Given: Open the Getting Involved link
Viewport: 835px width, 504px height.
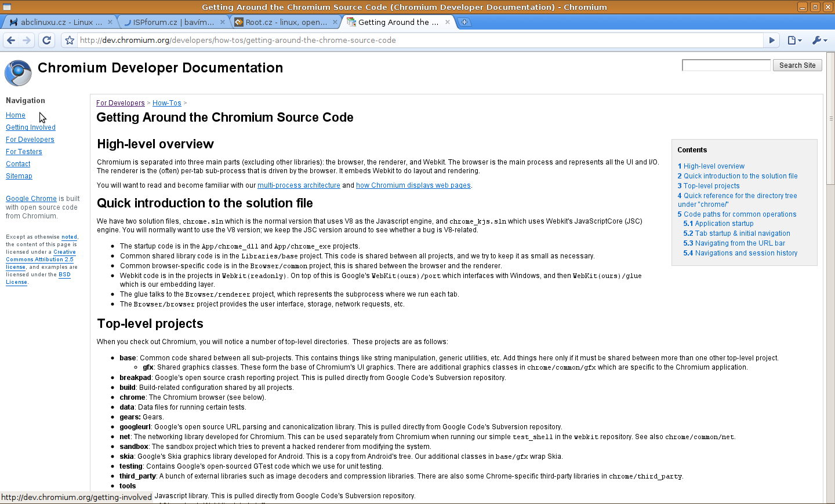Looking at the screenshot, I should (x=31, y=127).
